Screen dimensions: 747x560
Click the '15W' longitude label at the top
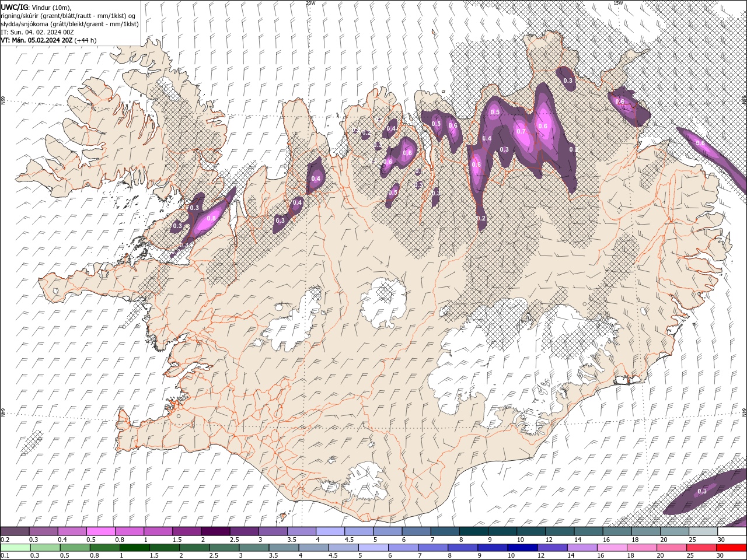618,3
